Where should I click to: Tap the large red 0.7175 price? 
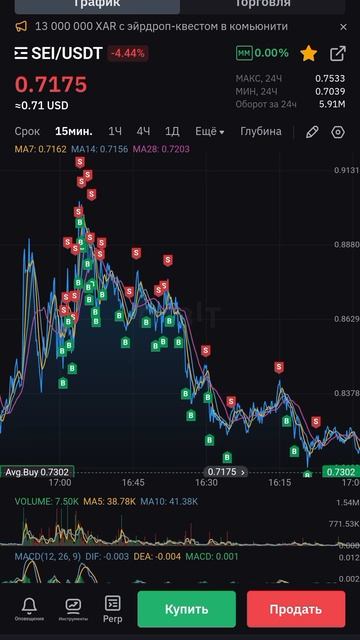[51, 84]
